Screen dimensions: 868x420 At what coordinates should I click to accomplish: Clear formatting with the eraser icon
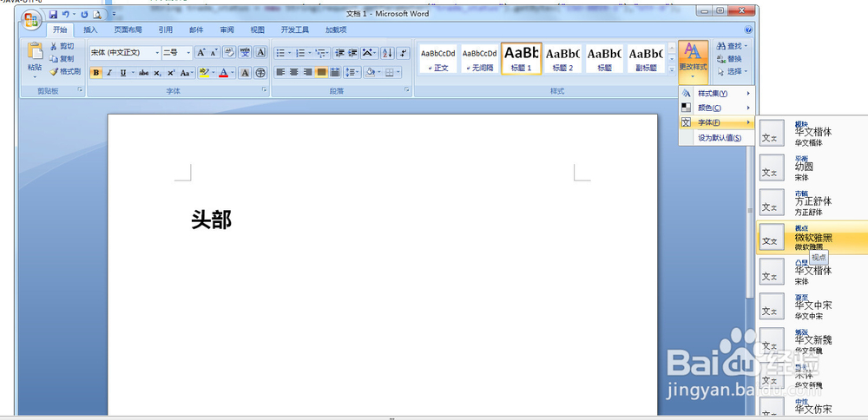point(228,53)
